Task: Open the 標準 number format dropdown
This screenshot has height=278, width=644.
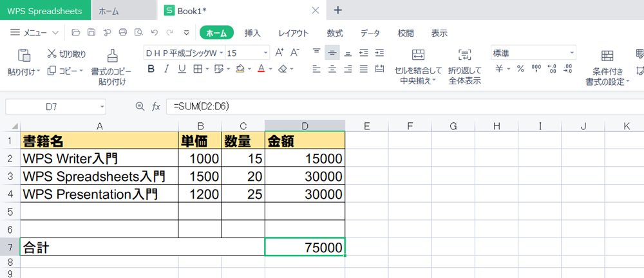Action: [x=572, y=53]
